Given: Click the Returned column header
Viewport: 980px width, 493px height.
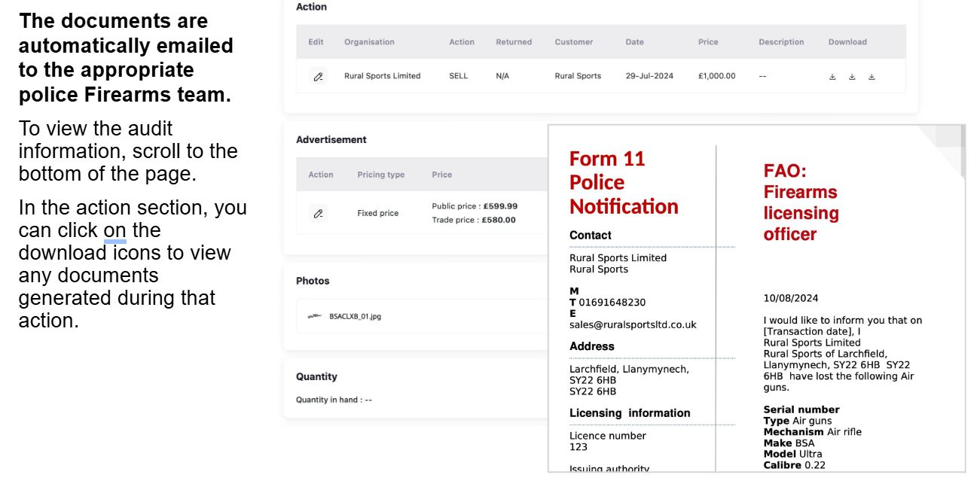Looking at the screenshot, I should coord(514,42).
